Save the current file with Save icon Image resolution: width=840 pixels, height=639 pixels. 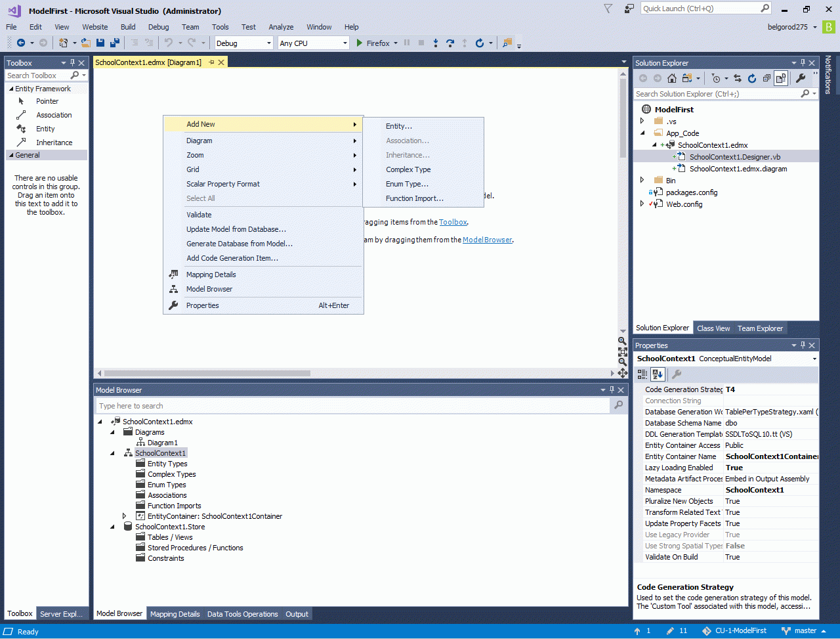point(100,43)
